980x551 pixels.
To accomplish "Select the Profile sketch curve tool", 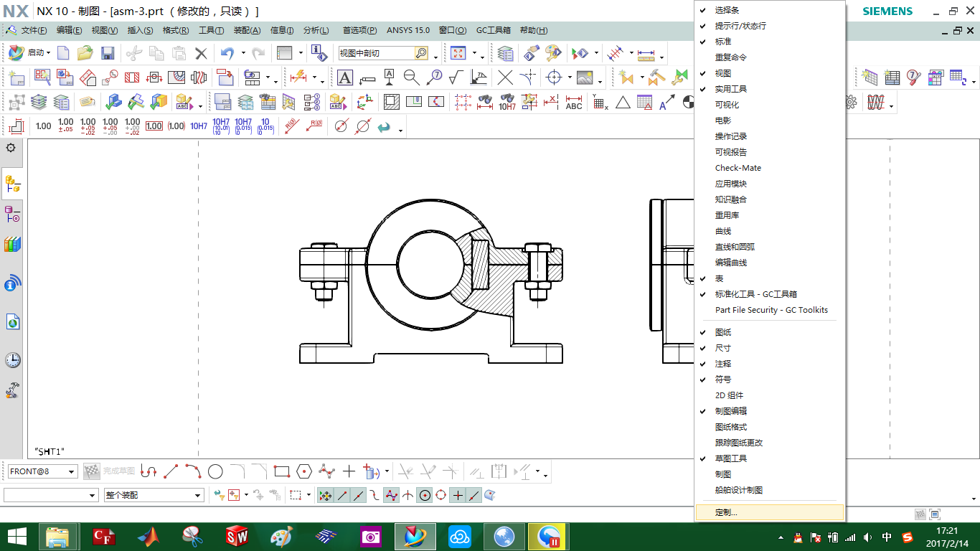I will click(149, 471).
